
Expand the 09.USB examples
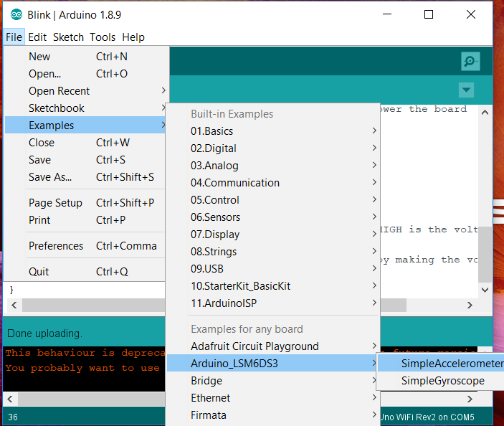pyautogui.click(x=273, y=269)
